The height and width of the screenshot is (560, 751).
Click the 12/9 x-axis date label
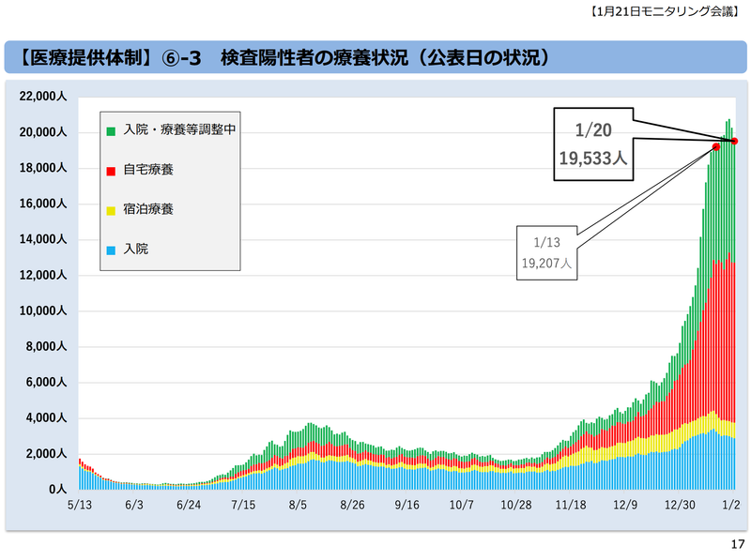(625, 506)
